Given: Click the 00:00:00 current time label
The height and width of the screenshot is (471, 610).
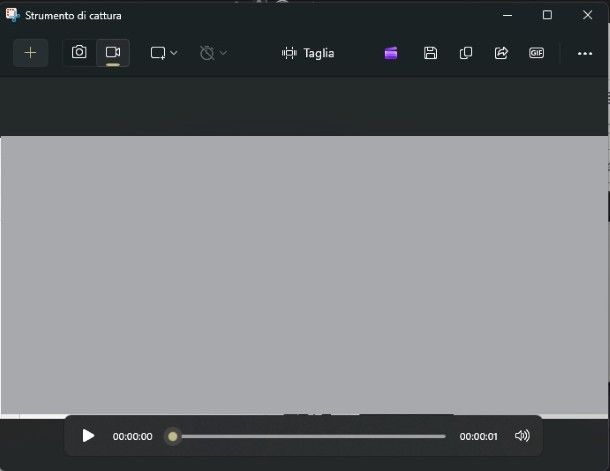Looking at the screenshot, I should point(132,437).
